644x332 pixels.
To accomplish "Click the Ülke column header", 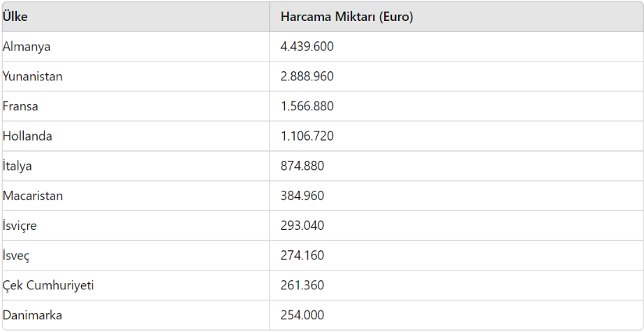I will pyautogui.click(x=15, y=17).
